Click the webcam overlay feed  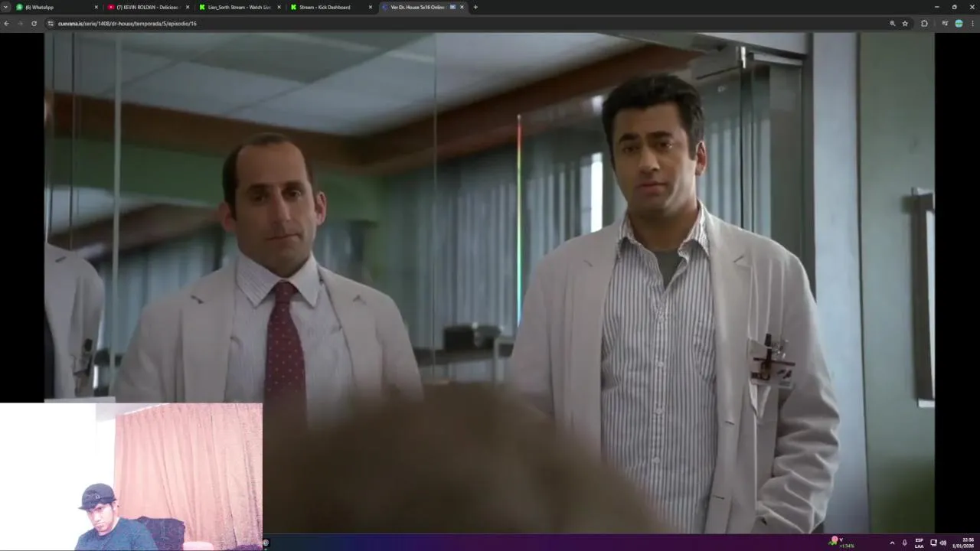tap(131, 477)
